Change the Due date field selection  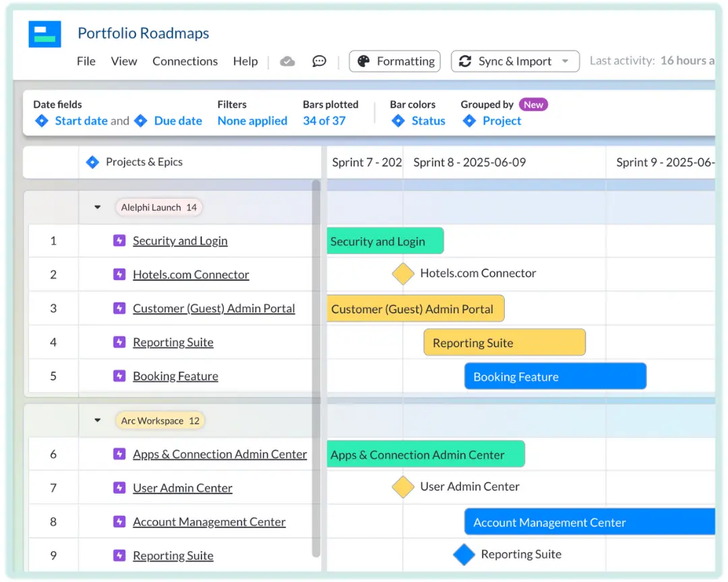click(178, 121)
